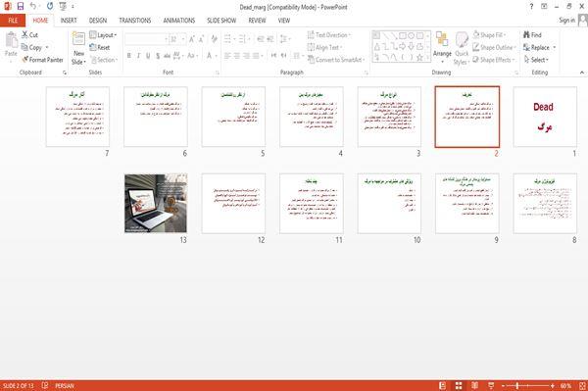Open the REVIEW tab
This screenshot has width=588, height=391.
pyautogui.click(x=257, y=21)
